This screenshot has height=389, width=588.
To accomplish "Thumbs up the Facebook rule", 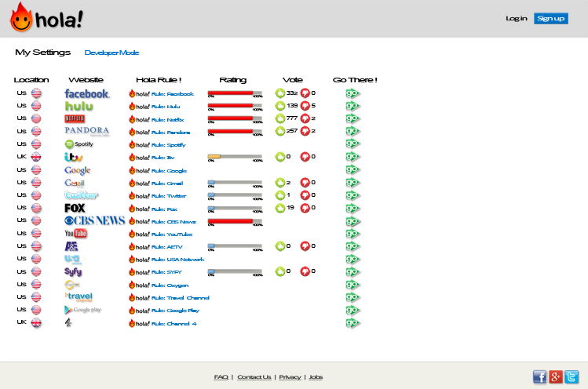I will click(279, 93).
